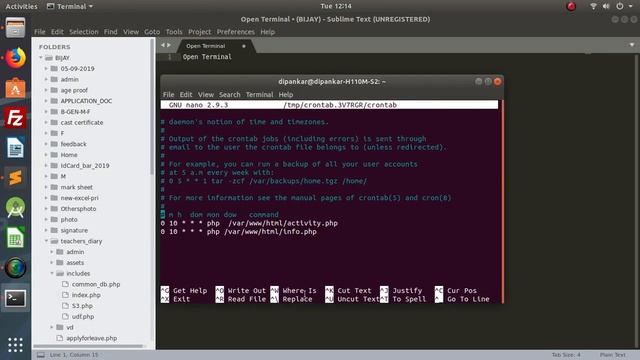Click the activity.php crontab line
The height and width of the screenshot is (360, 640).
coord(249,223)
